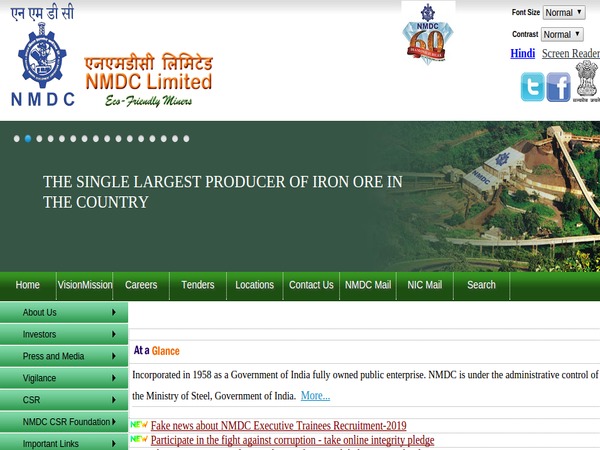Open the Careers menu item
The image size is (600, 450).
tap(141, 285)
